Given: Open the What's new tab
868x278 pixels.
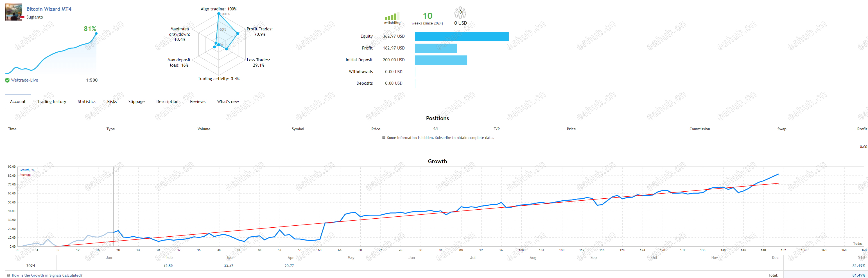Looking at the screenshot, I should pos(228,102).
